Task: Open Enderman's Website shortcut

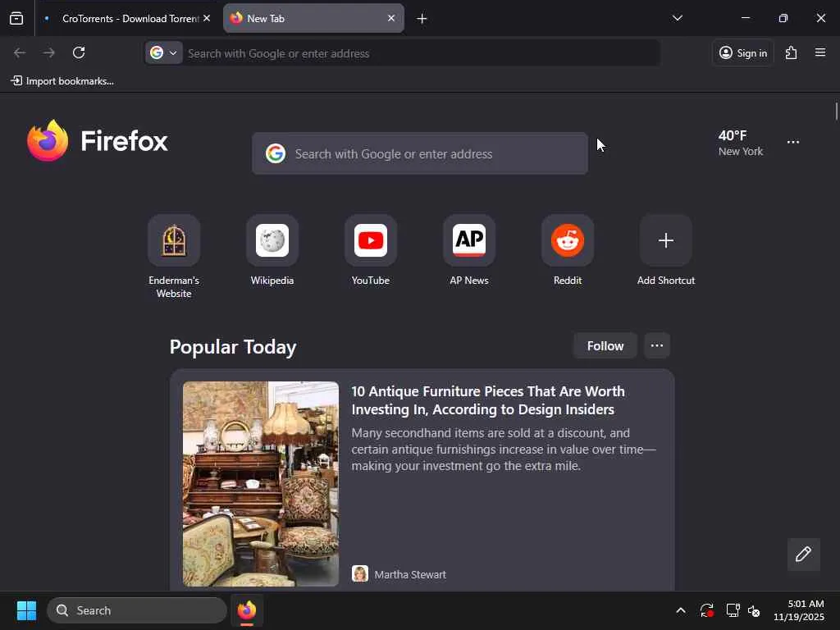Action: pyautogui.click(x=174, y=257)
